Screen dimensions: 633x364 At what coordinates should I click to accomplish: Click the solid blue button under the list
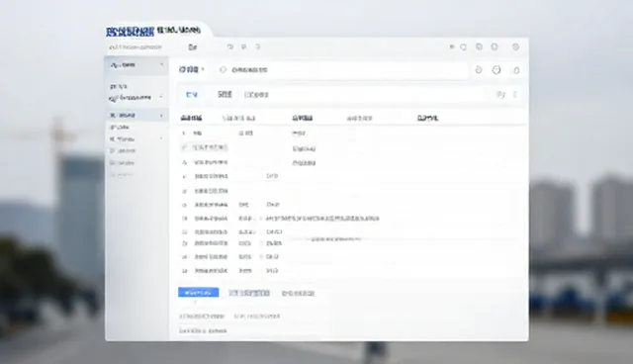[198, 292]
